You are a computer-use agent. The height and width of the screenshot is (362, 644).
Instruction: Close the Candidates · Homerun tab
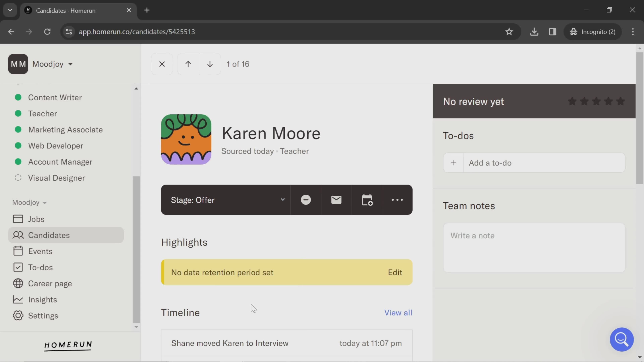(128, 10)
